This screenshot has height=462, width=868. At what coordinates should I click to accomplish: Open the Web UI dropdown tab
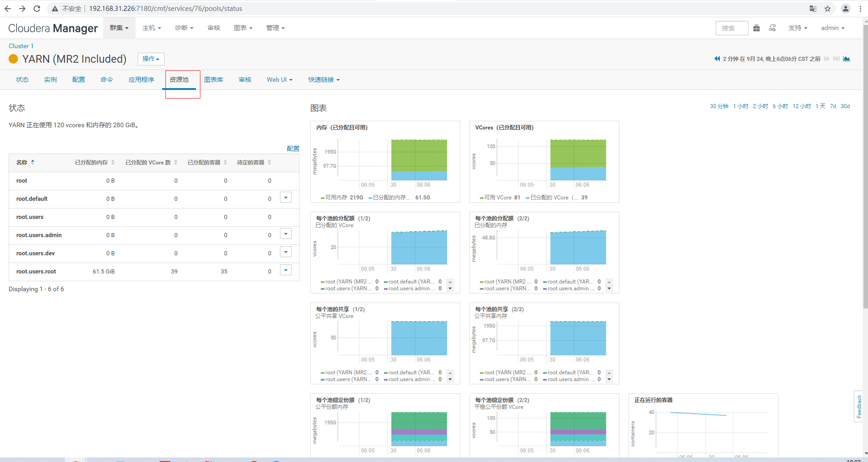279,79
